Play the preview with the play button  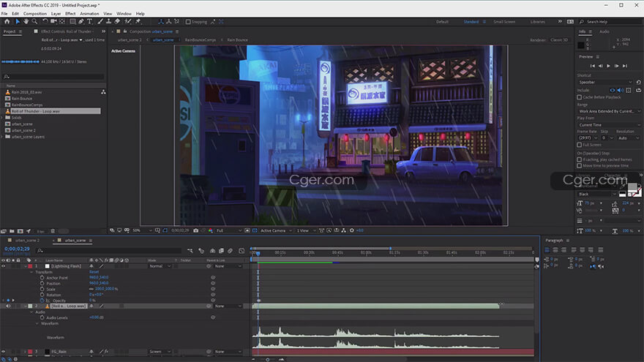[609, 66]
